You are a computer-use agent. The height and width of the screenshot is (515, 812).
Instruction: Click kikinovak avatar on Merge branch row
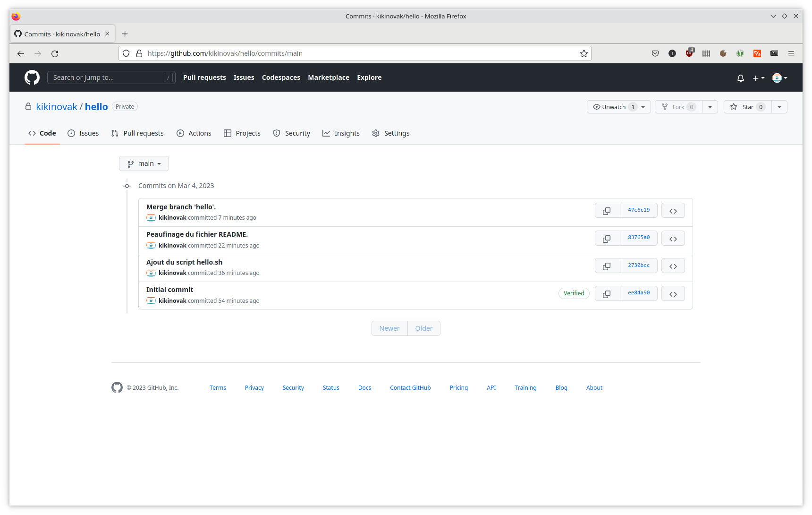point(151,218)
